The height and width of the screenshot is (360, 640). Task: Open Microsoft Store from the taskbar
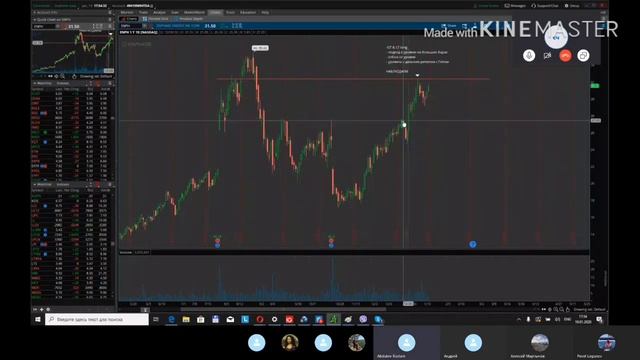tap(201, 319)
